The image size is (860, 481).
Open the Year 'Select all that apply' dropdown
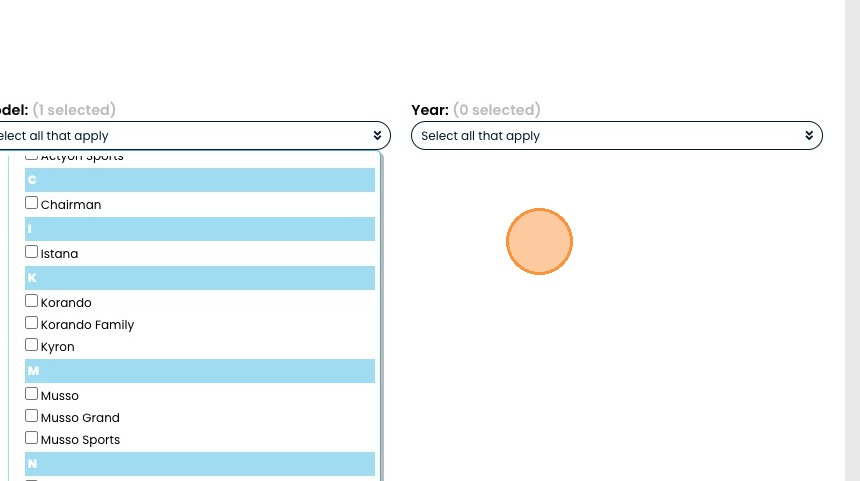pyautogui.click(x=616, y=136)
